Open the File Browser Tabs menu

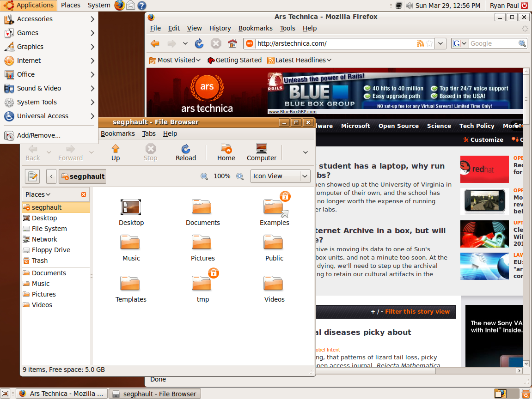click(x=149, y=134)
